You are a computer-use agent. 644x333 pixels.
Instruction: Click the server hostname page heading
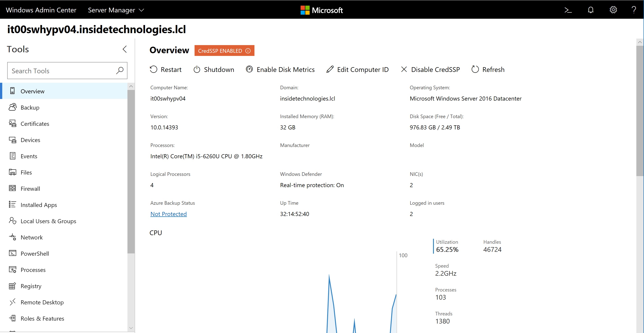coord(96,29)
